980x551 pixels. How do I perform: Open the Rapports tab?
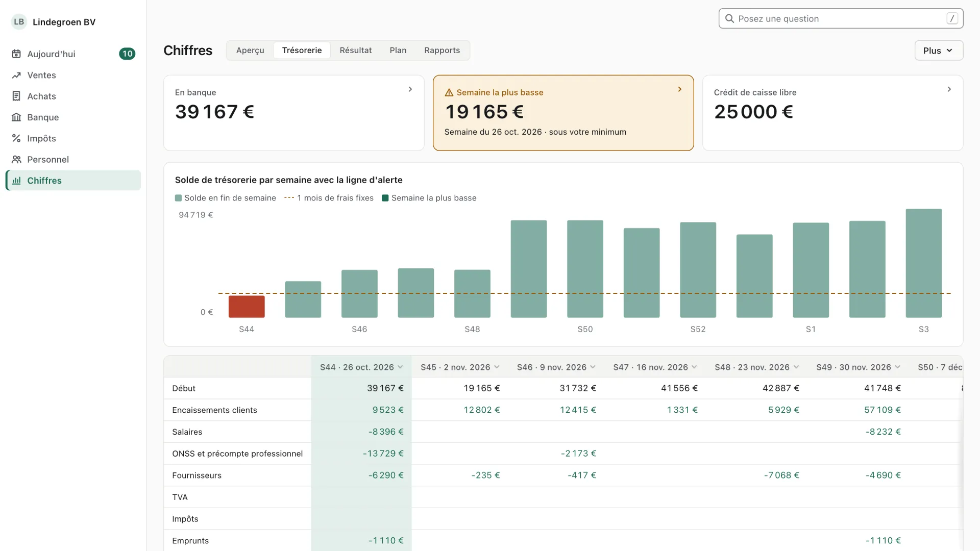[442, 51]
